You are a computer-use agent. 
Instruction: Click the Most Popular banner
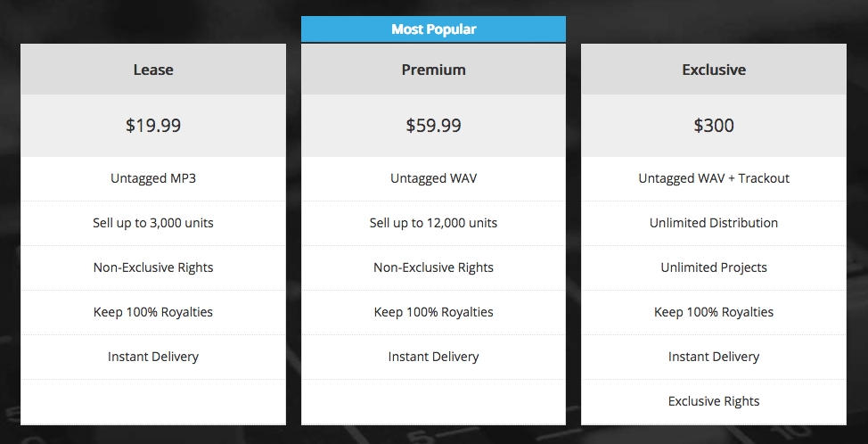(433, 29)
